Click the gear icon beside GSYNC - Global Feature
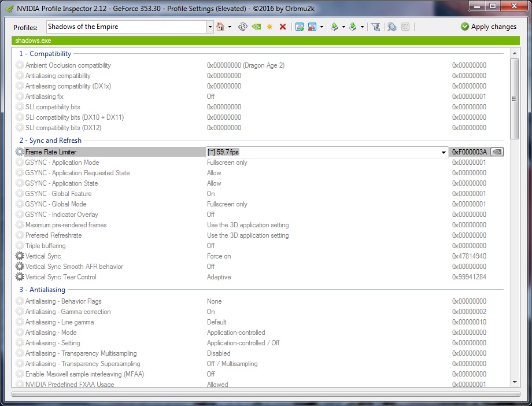The image size is (532, 406). [20, 194]
